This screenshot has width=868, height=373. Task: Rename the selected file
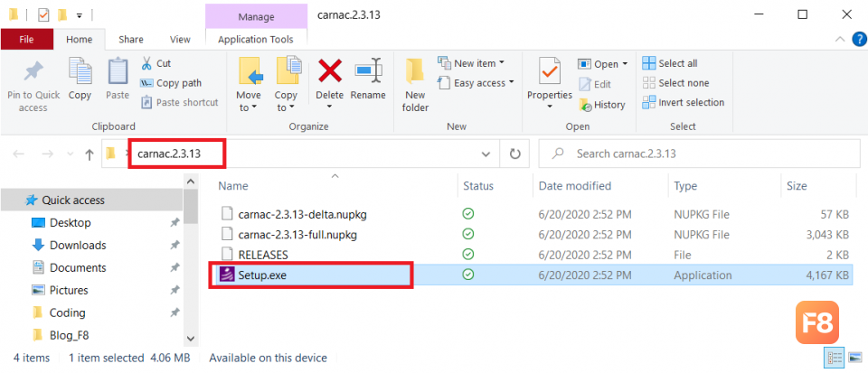tap(368, 79)
